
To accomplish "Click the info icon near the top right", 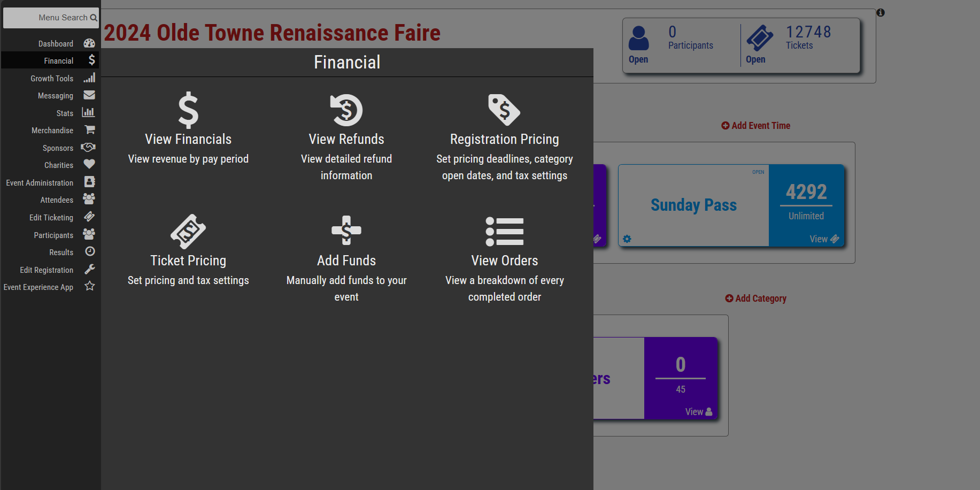I will pyautogui.click(x=880, y=12).
